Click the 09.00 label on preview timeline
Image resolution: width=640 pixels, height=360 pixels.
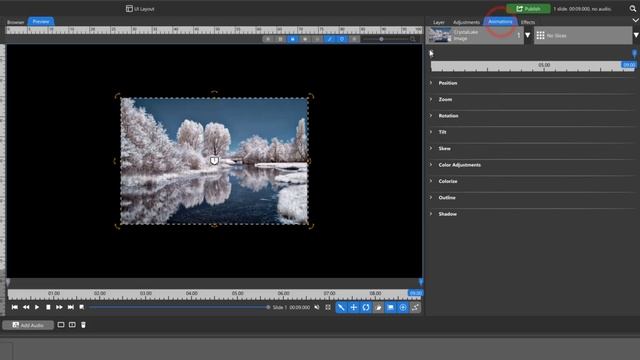416,293
